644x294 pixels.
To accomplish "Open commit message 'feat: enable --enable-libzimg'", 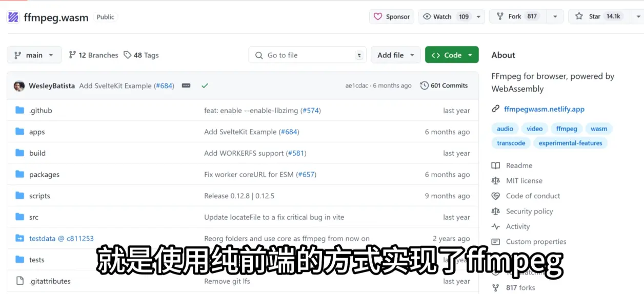I will [251, 110].
